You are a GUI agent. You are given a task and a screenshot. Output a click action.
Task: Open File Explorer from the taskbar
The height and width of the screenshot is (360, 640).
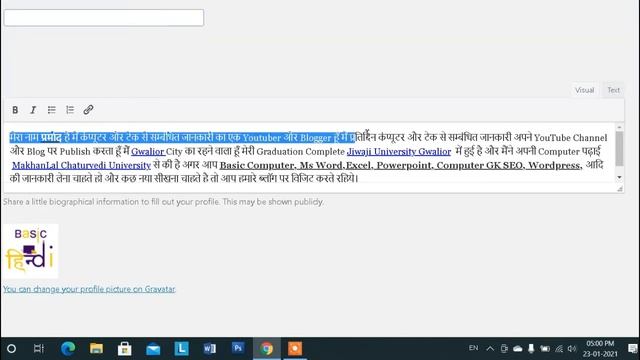tap(96, 349)
